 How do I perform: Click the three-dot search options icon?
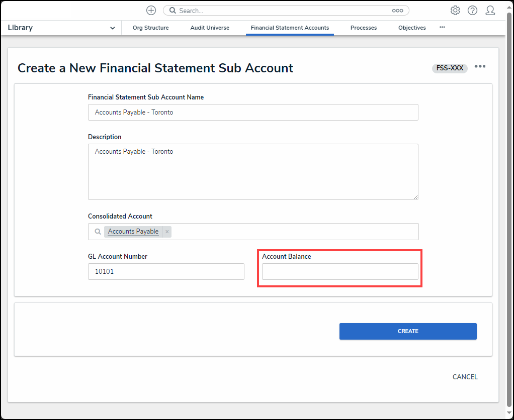[x=397, y=11]
